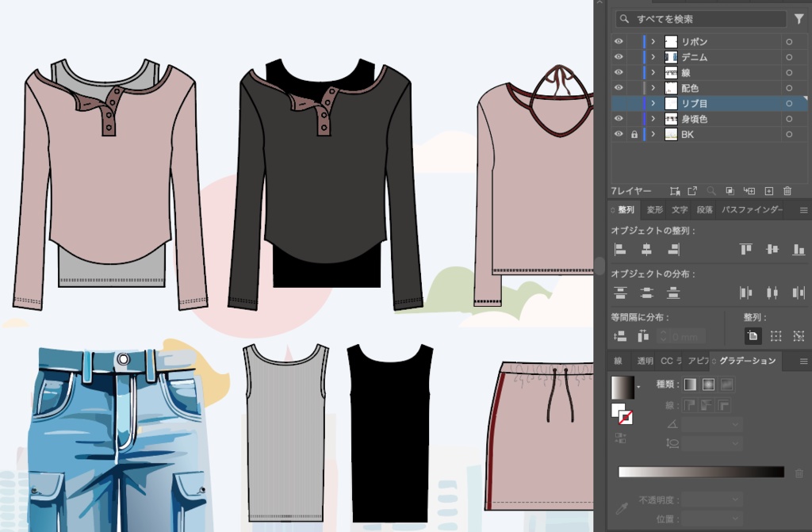Click the locate object magnifier icon
The image size is (812, 532).
point(711,191)
